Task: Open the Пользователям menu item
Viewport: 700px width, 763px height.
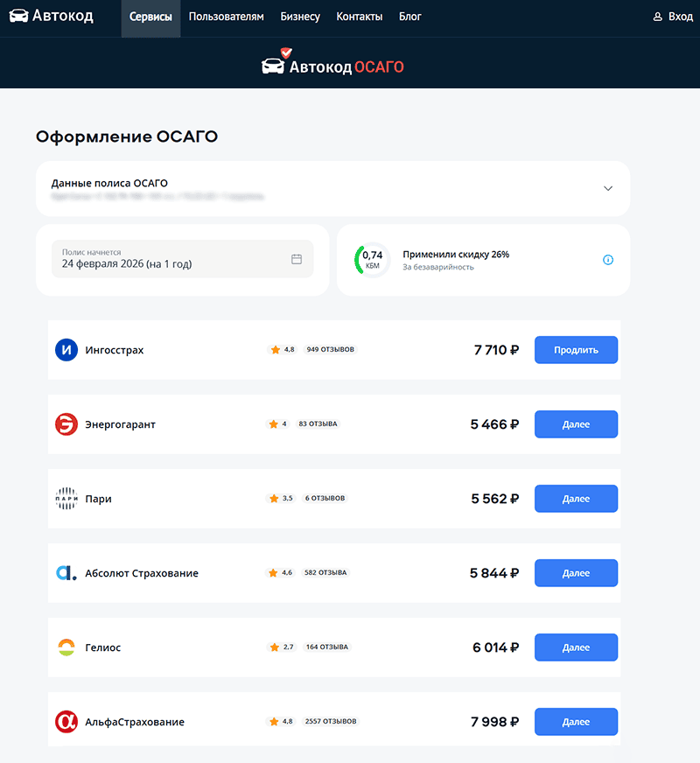Action: 227,17
